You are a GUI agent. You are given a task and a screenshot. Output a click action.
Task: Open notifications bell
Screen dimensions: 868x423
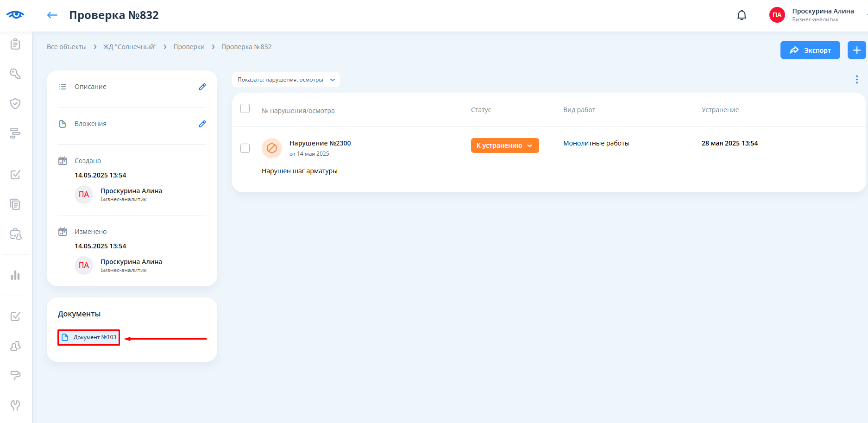[742, 15]
